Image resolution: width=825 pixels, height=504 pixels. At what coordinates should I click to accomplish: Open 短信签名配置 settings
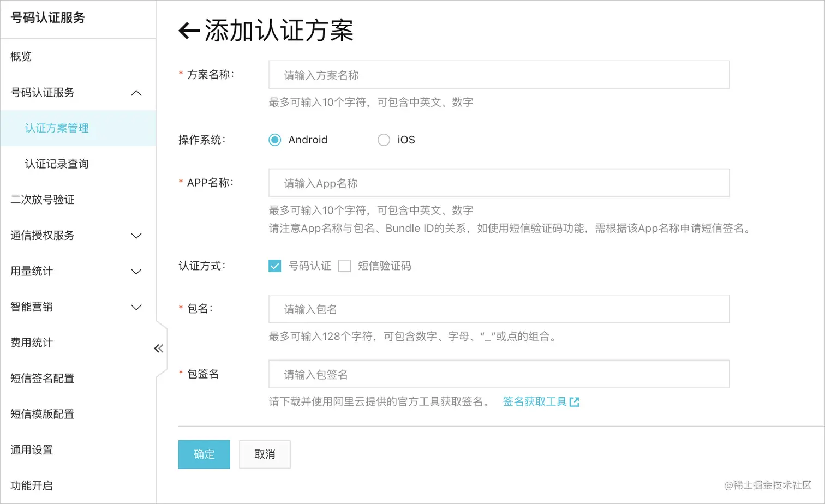click(x=42, y=379)
